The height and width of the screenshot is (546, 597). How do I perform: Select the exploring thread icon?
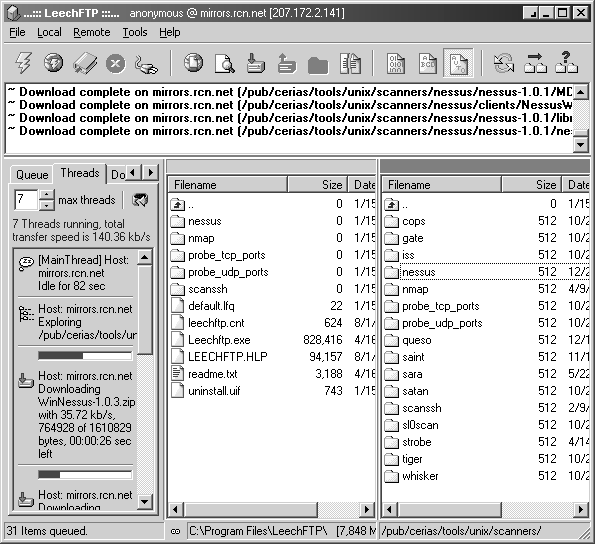[26, 314]
